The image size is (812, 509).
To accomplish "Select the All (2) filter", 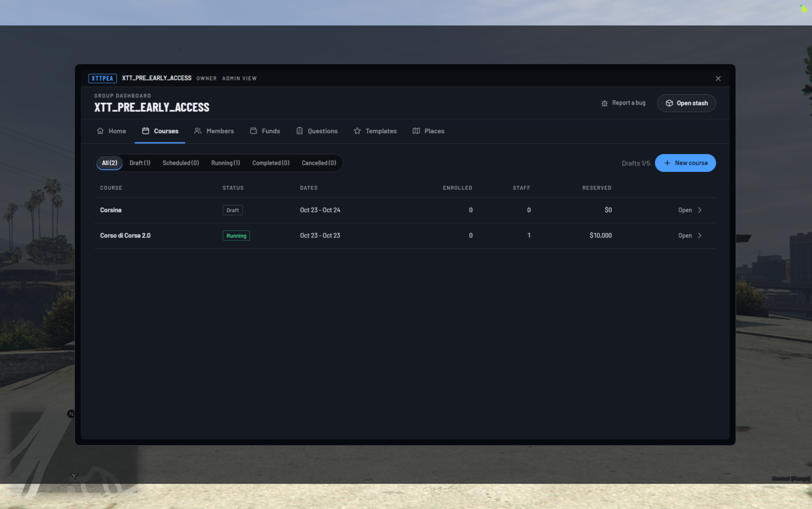I will (x=109, y=163).
